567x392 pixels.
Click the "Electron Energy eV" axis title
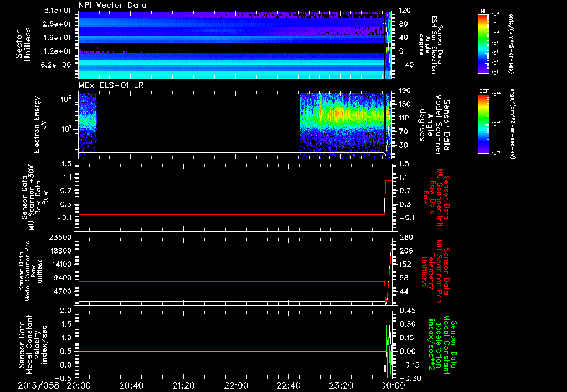[40, 125]
